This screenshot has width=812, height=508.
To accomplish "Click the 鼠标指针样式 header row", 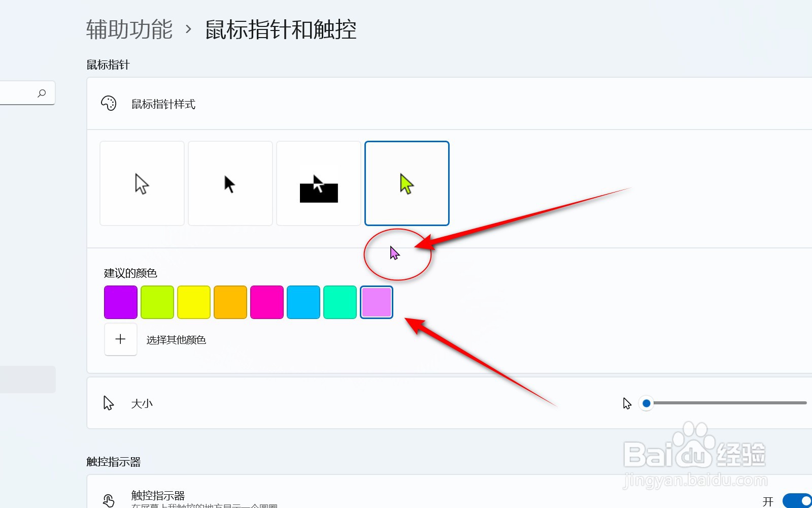I will point(450,104).
